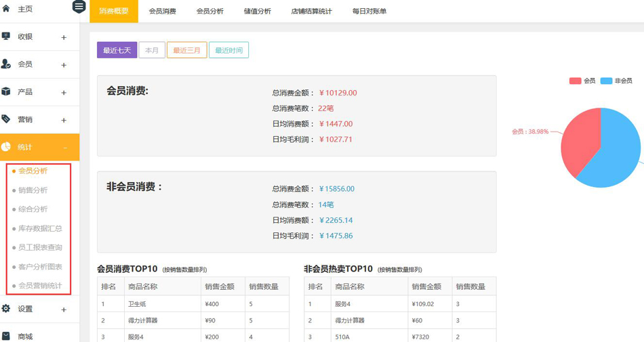Expand the 收银 menu with plus sign
This screenshot has height=342, width=644.
coord(64,37)
